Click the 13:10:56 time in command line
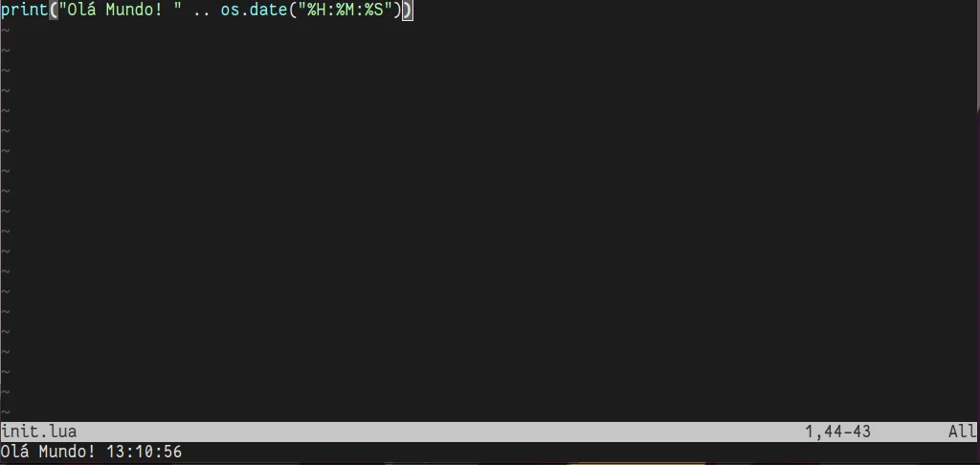The height and width of the screenshot is (465, 980). click(x=144, y=452)
